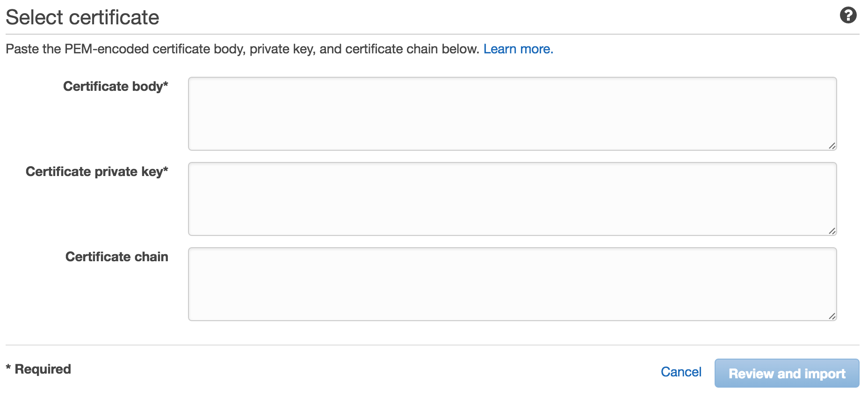Click the asterisk after Certificate body label
The width and height of the screenshot is (868, 397).
click(x=166, y=84)
